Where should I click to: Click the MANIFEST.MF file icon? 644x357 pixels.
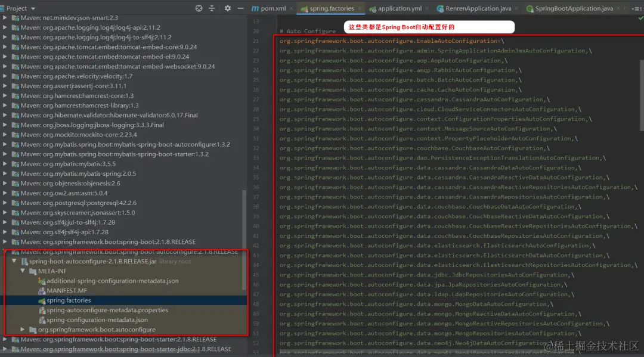click(x=42, y=290)
